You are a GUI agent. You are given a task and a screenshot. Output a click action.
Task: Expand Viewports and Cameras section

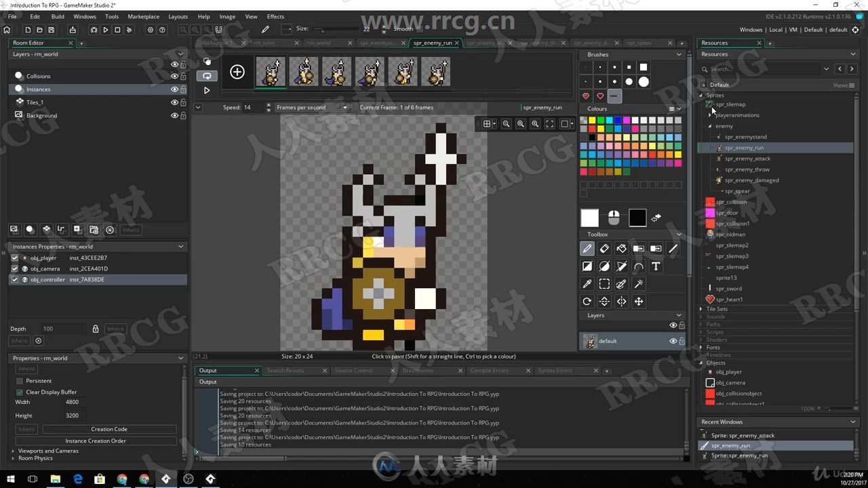[x=13, y=451]
